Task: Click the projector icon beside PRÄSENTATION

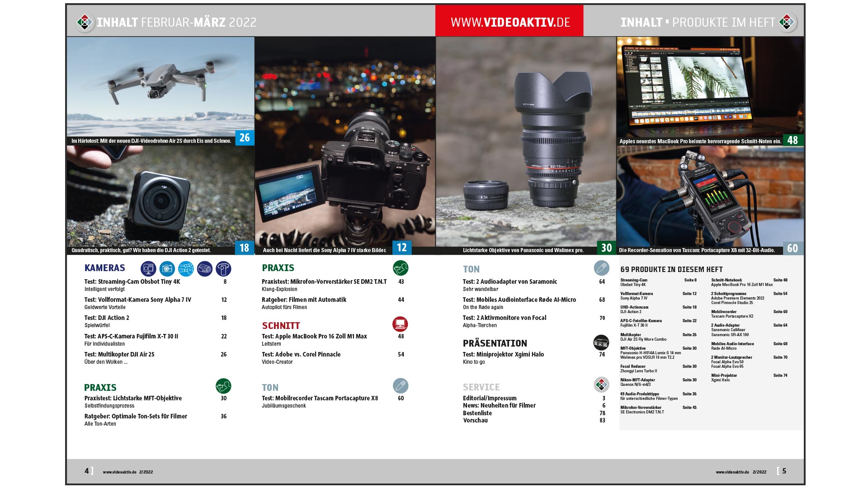Action: 601,343
